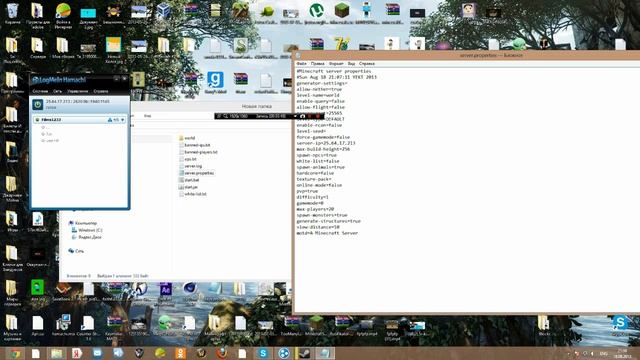
Task: Open the Формат menu in Notepad
Action: click(x=336, y=64)
